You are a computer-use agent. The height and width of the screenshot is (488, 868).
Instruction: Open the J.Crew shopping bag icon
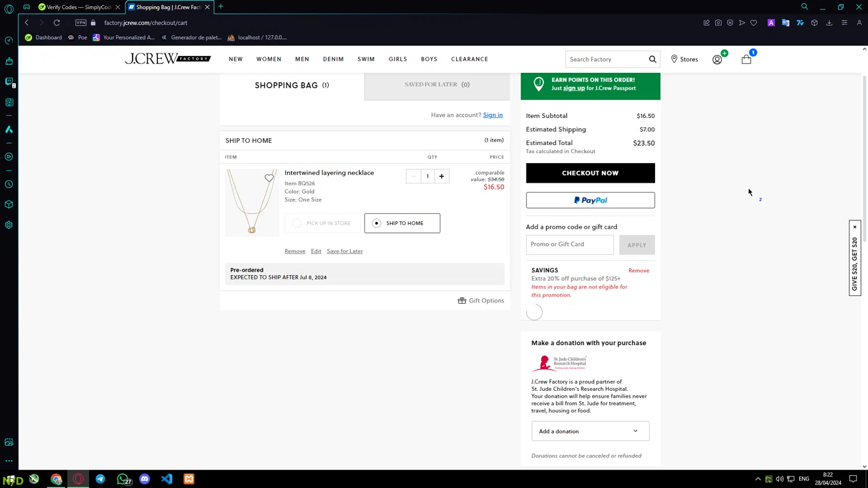[746, 59]
